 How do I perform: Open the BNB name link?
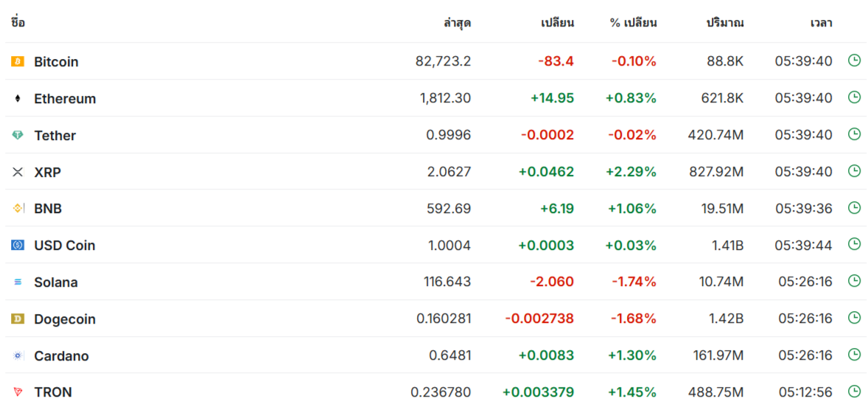[48, 209]
